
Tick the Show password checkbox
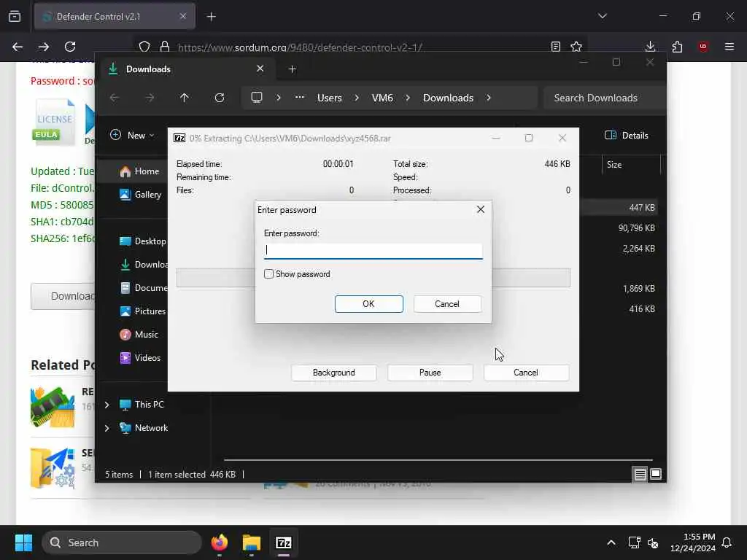point(268,274)
